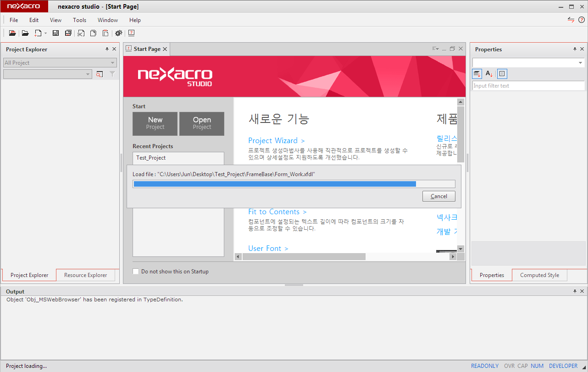Click the Start Page horizontal scrollbar thumb

[304, 256]
